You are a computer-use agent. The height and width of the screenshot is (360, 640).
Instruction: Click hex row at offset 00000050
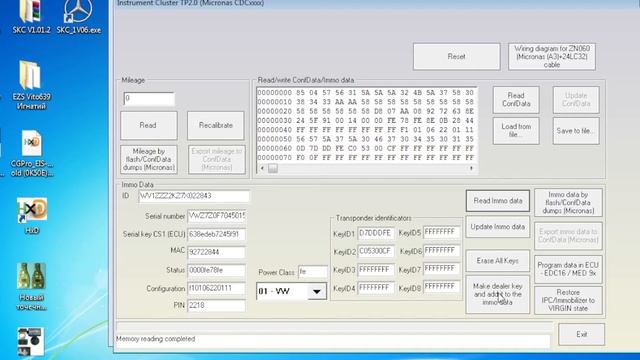[x=365, y=139]
